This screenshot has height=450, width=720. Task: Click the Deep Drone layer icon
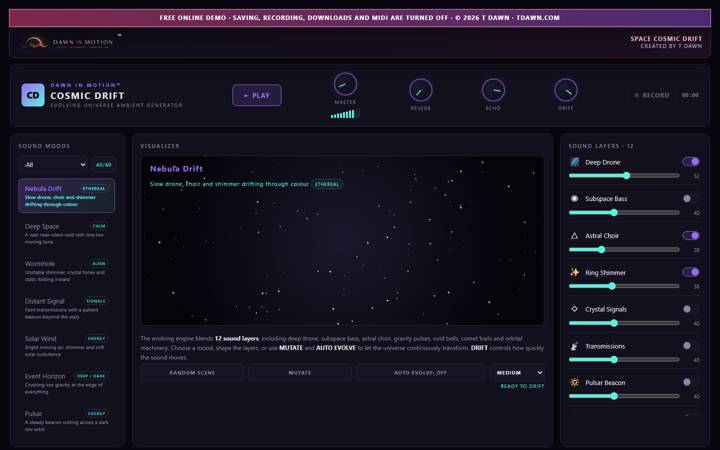tap(574, 162)
